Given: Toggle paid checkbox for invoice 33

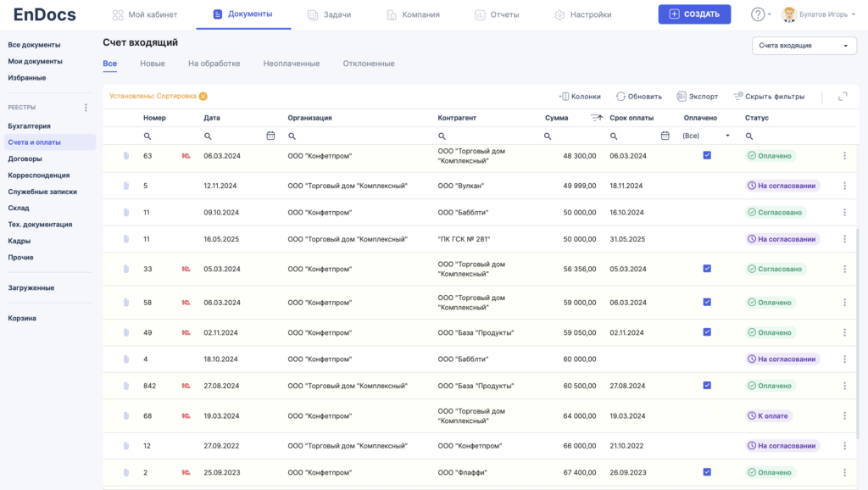Looking at the screenshot, I should pyautogui.click(x=707, y=268).
